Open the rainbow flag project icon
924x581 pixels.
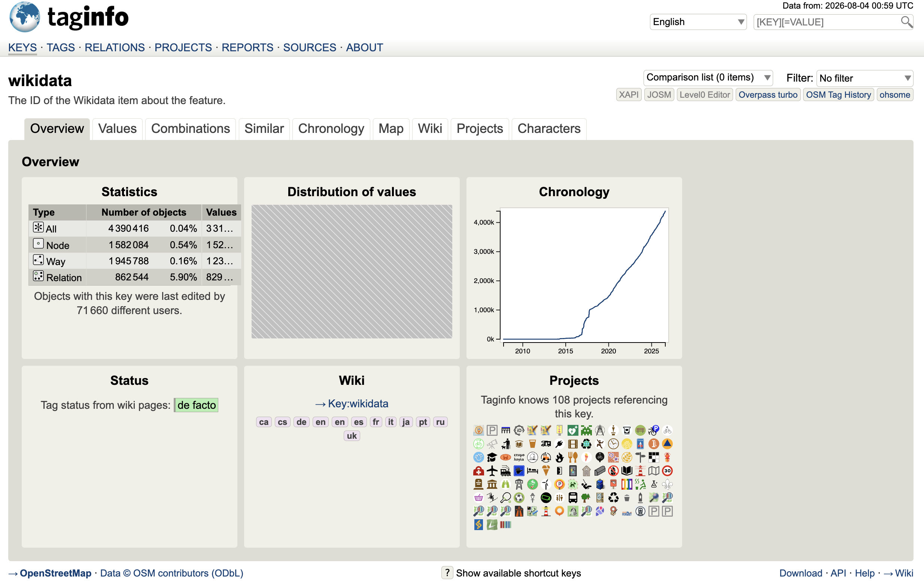coord(627,484)
